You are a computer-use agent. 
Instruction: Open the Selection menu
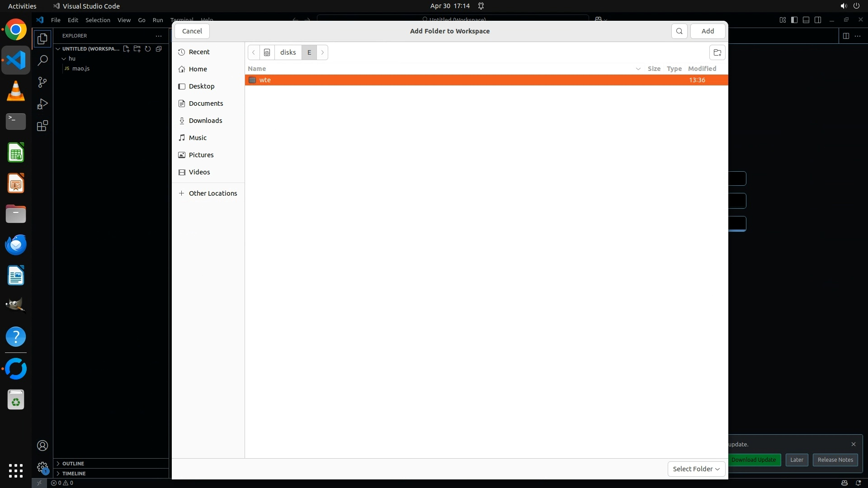[x=98, y=20]
